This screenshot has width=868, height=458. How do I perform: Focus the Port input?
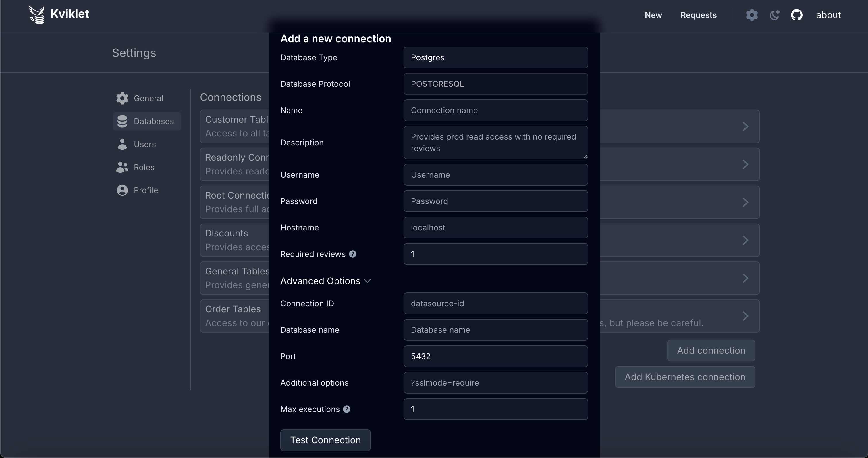(x=496, y=357)
